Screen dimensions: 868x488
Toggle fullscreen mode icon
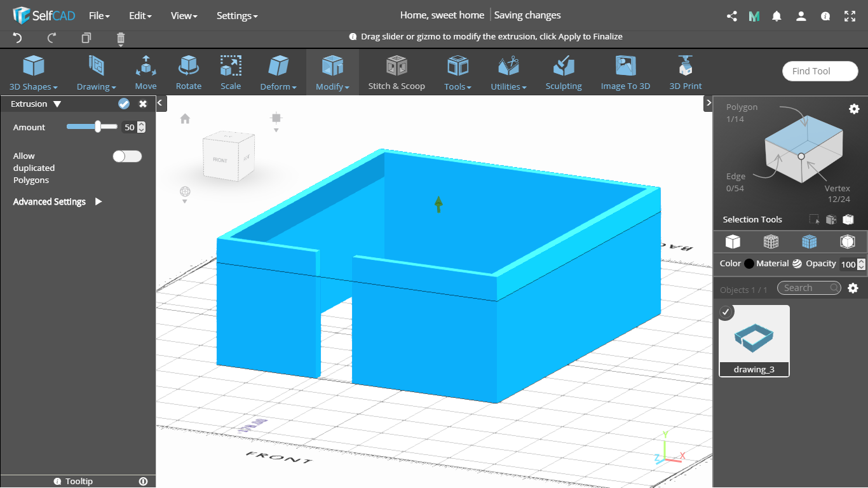[x=850, y=16]
